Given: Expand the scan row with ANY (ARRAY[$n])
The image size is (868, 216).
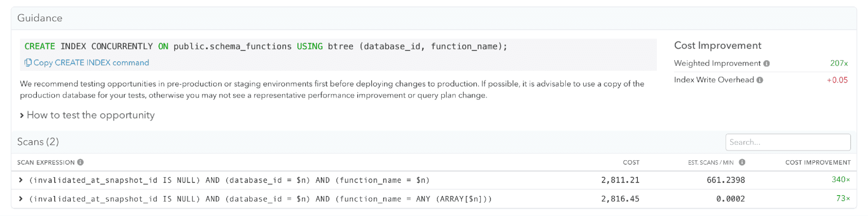Looking at the screenshot, I should point(20,199).
